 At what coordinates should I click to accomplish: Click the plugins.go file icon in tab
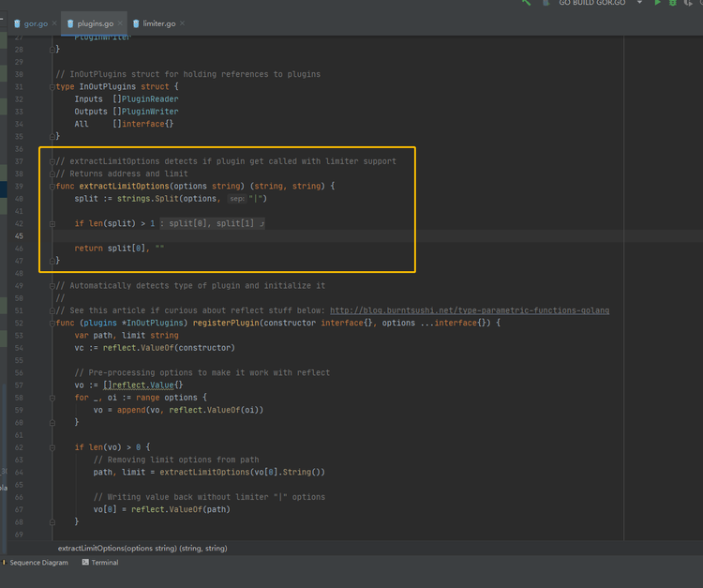68,23
